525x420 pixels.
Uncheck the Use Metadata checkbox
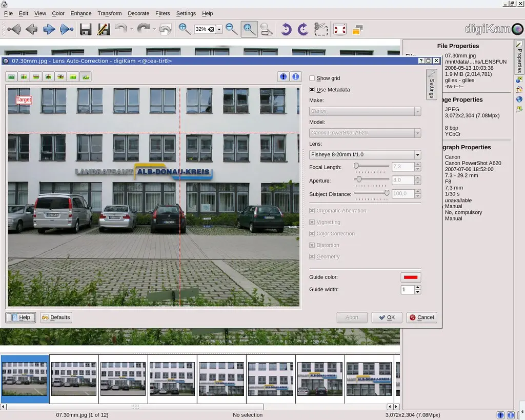pos(312,90)
